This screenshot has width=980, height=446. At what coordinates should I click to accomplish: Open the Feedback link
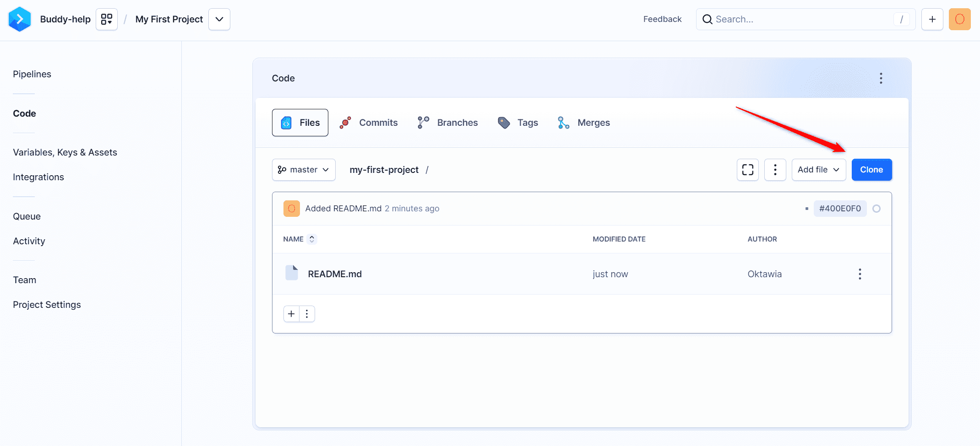point(662,19)
